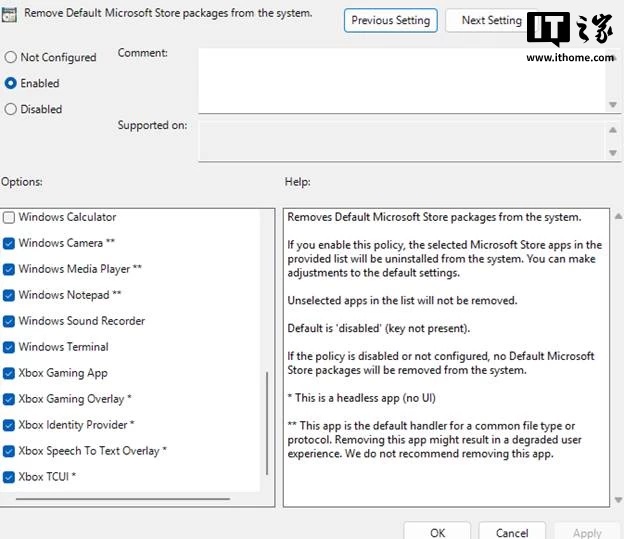Uncheck the Windows Media Player package
This screenshot has width=624, height=539.
coord(9,269)
